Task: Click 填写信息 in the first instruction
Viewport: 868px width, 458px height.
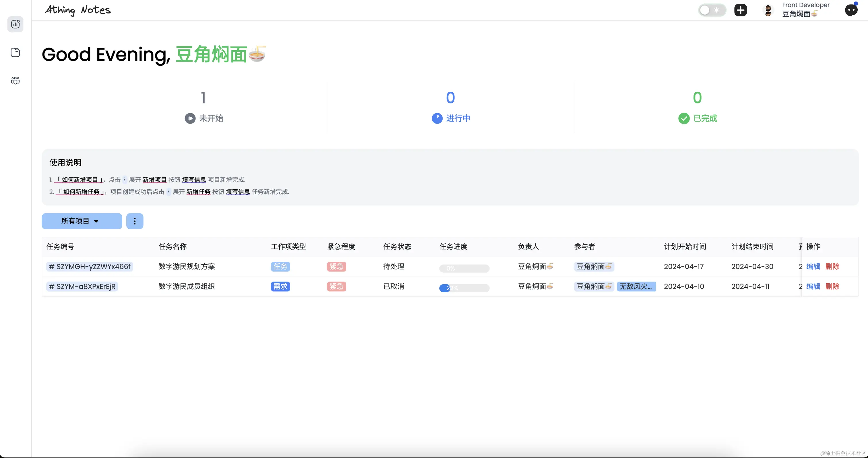Action: click(x=194, y=179)
